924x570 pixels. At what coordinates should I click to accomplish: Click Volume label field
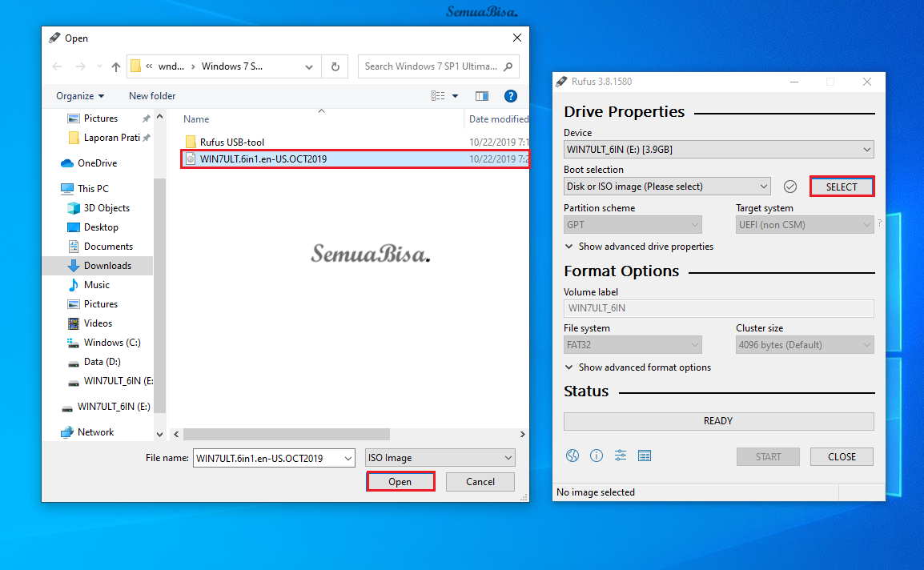(x=718, y=308)
